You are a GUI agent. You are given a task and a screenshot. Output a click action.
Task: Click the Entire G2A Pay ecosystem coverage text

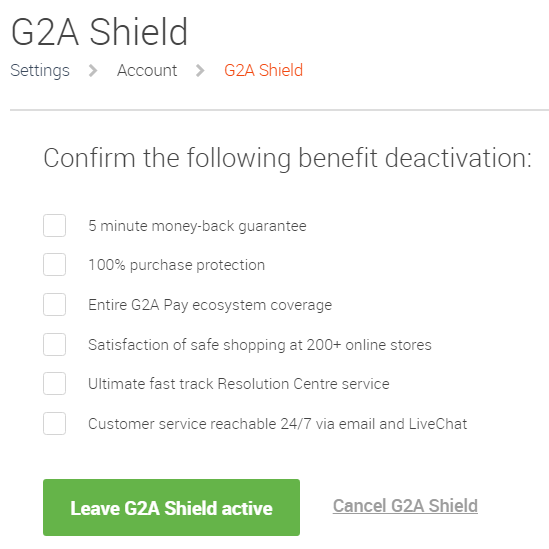tap(210, 305)
